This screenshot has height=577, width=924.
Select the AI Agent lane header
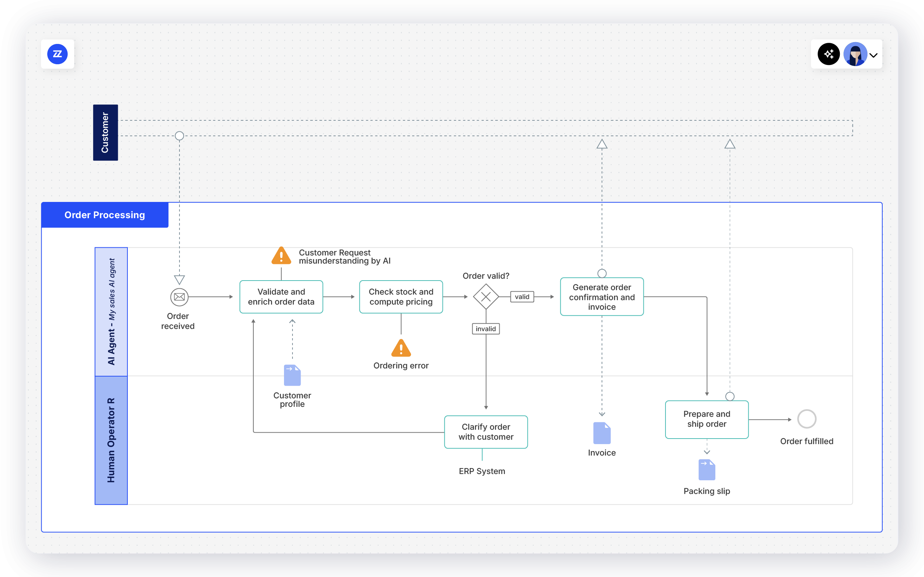tap(111, 312)
